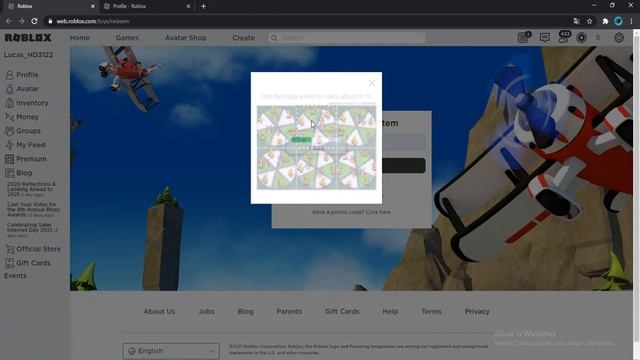Open the Blog link in the footer
This screenshot has height=360, width=640.
(246, 311)
